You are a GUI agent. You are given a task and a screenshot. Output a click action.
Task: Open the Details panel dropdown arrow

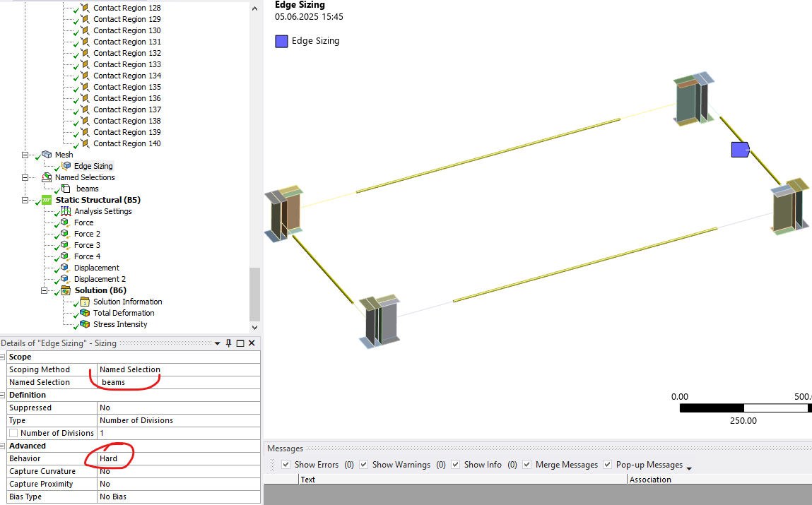tap(218, 343)
